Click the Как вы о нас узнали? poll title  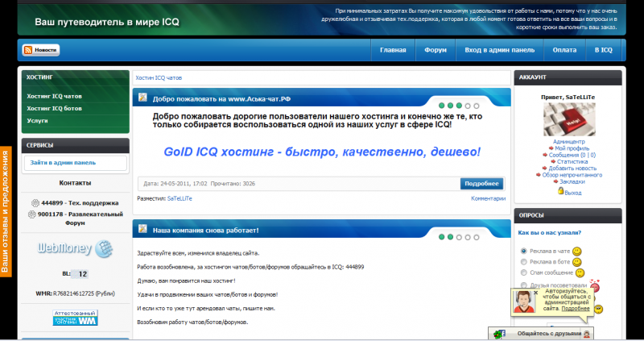tap(549, 233)
